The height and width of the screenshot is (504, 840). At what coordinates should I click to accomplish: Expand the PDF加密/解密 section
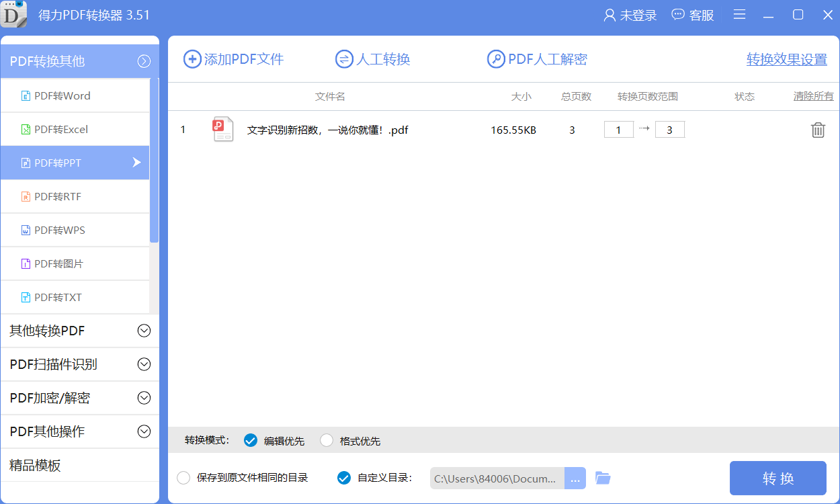point(144,398)
